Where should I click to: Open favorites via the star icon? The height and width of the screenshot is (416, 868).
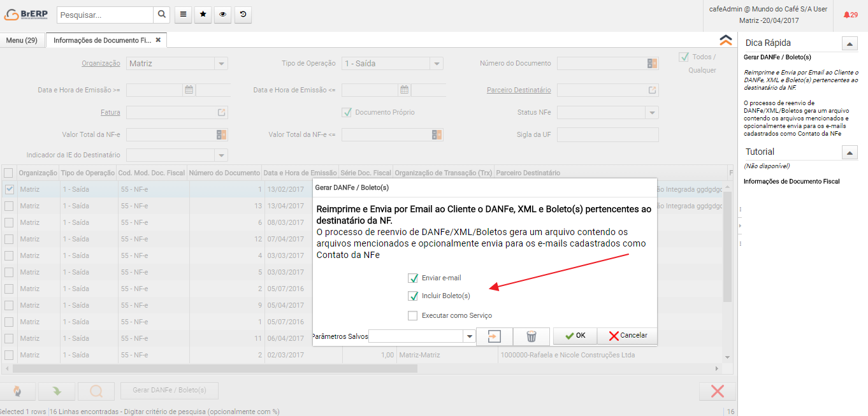(203, 15)
